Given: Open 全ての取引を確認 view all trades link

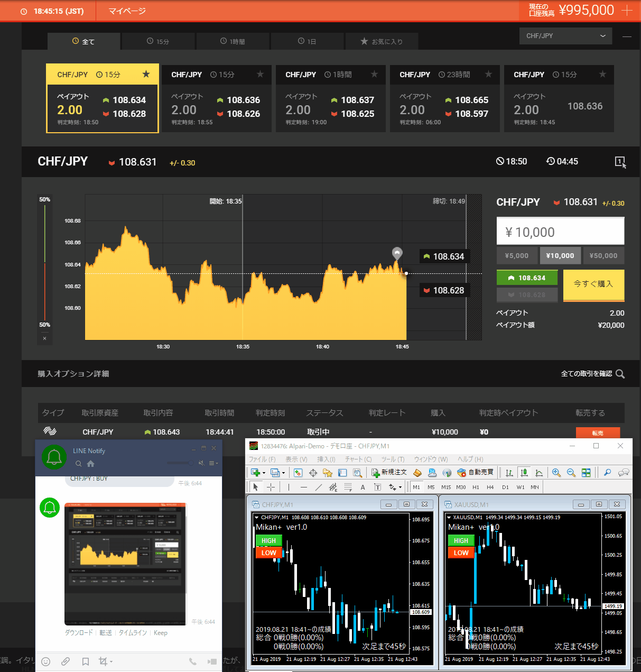Looking at the screenshot, I should [592, 374].
